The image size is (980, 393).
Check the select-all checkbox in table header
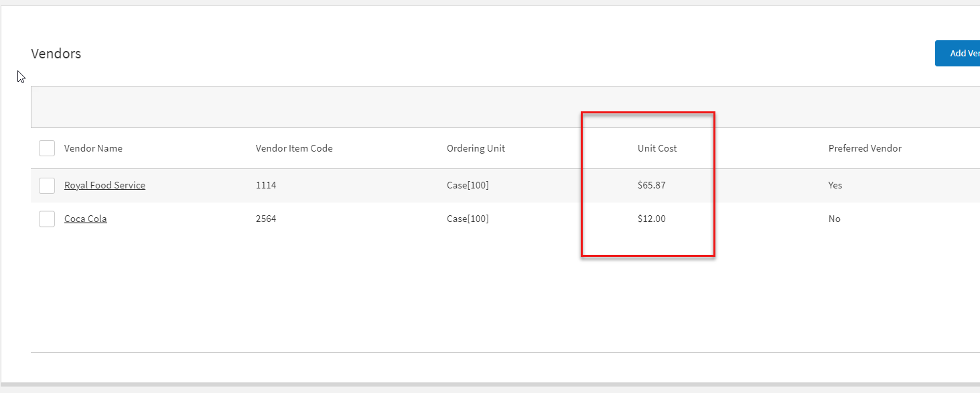pyautogui.click(x=47, y=148)
